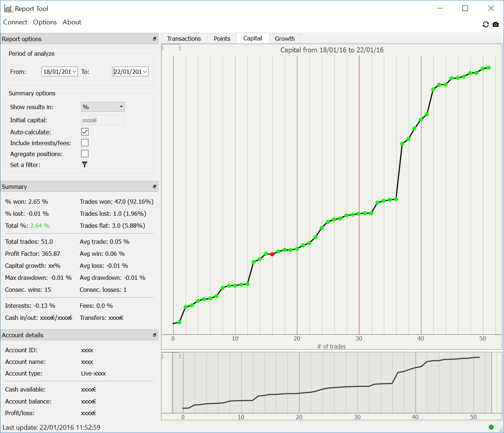Click the "Cash available:" label

[25, 389]
